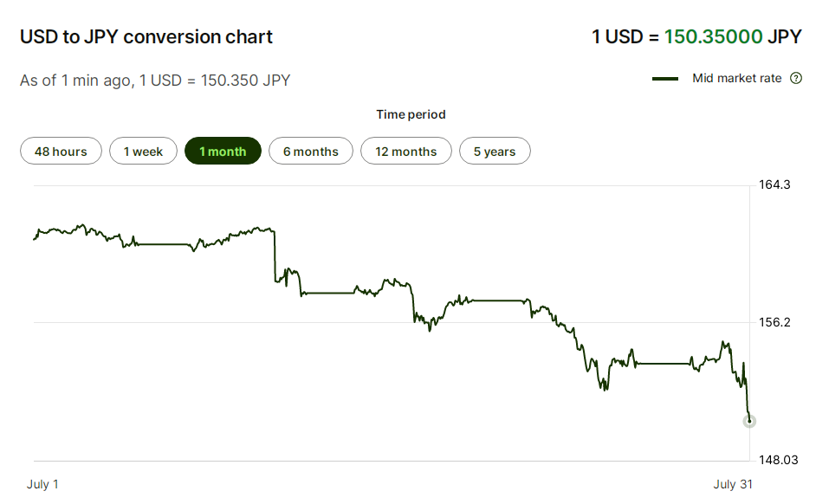The image size is (816, 504).
Task: Click the 156.2 y-axis value
Action: pos(774,322)
